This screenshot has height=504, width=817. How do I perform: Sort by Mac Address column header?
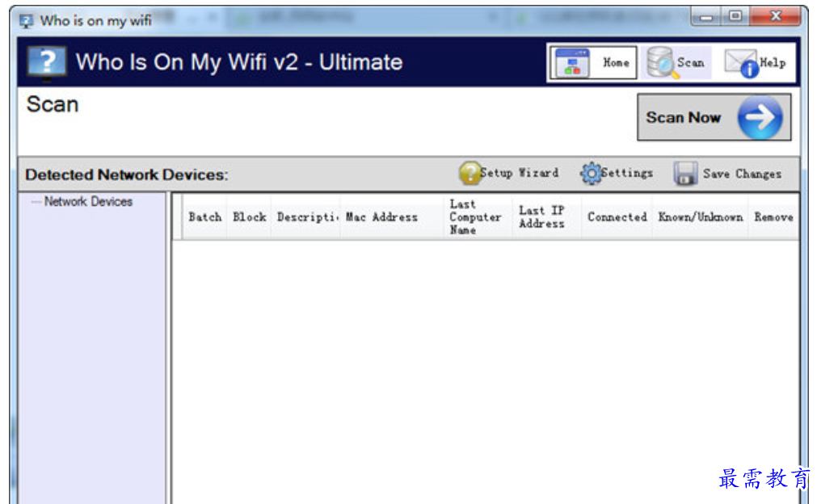(392, 217)
